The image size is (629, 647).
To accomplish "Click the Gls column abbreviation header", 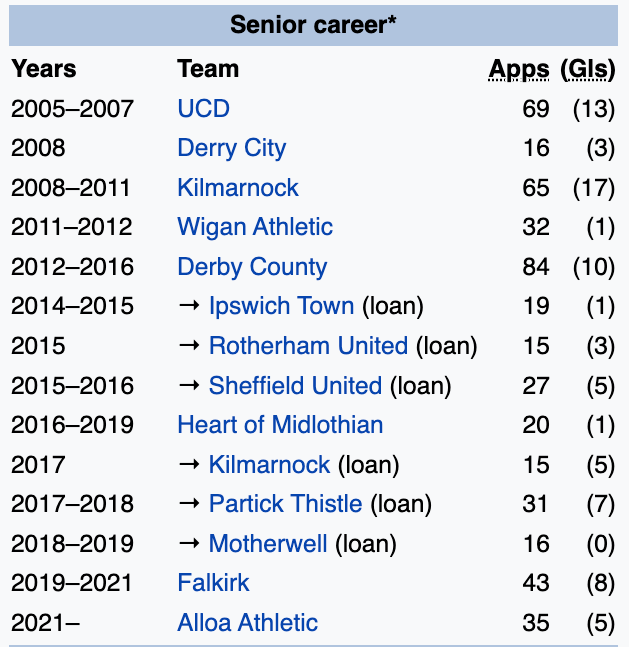I will [x=588, y=69].
